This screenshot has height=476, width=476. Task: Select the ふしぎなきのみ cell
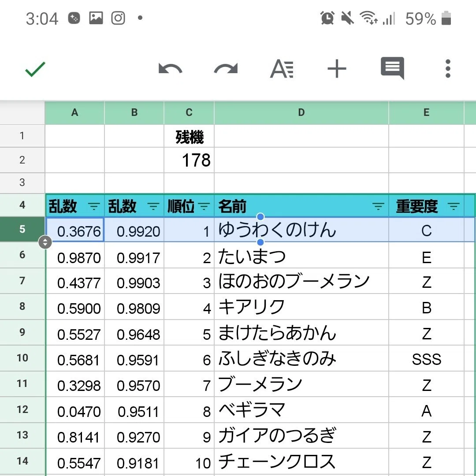pos(301,358)
